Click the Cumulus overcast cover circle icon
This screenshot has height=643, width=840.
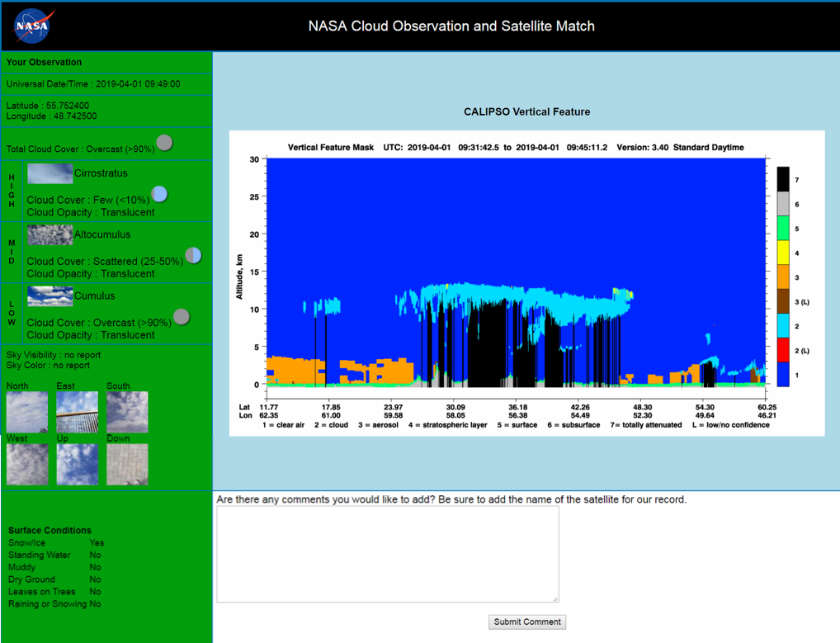pos(182,317)
